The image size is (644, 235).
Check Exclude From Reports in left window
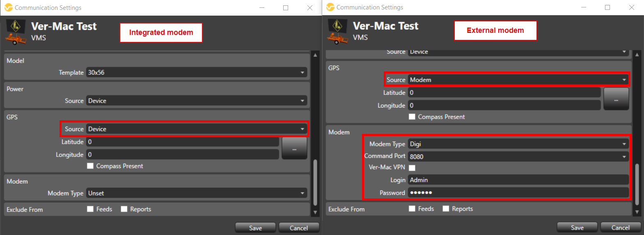coord(124,209)
